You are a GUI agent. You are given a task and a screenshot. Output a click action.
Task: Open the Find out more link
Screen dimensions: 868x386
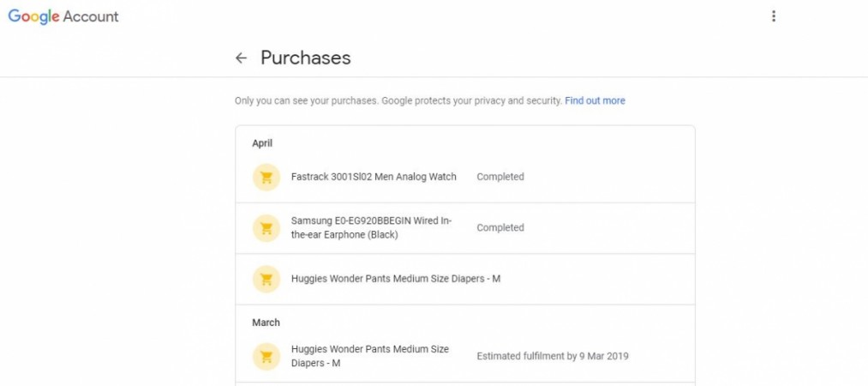pyautogui.click(x=595, y=101)
